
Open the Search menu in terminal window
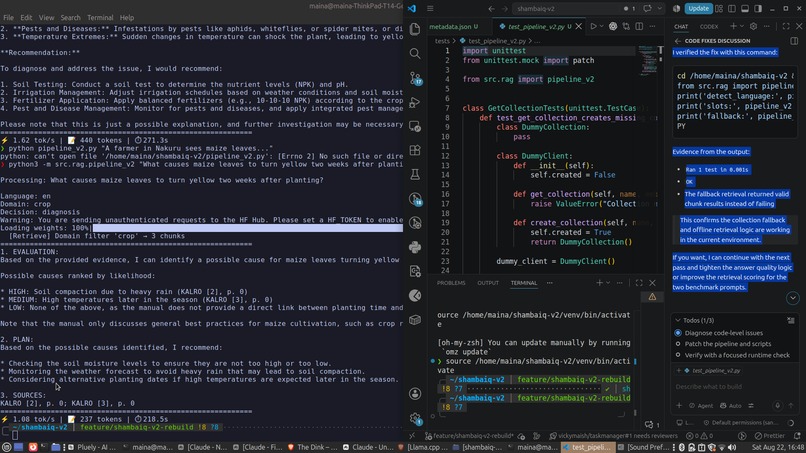(70, 17)
